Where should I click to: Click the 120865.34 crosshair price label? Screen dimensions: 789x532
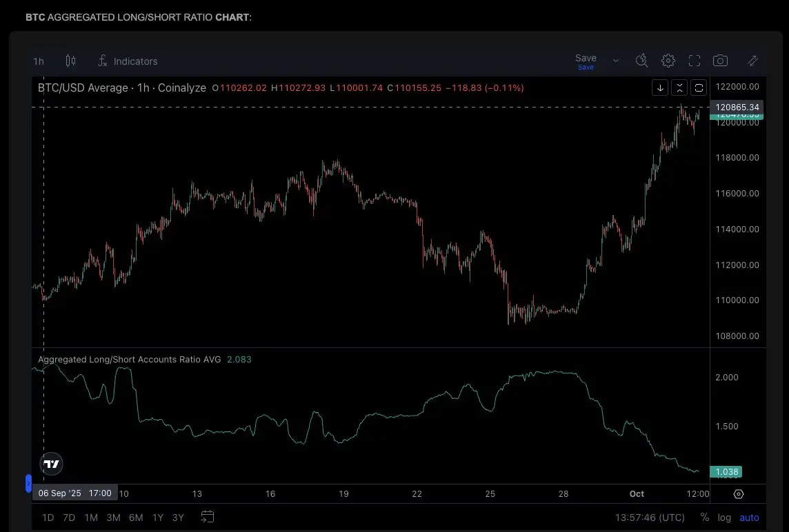[737, 107]
